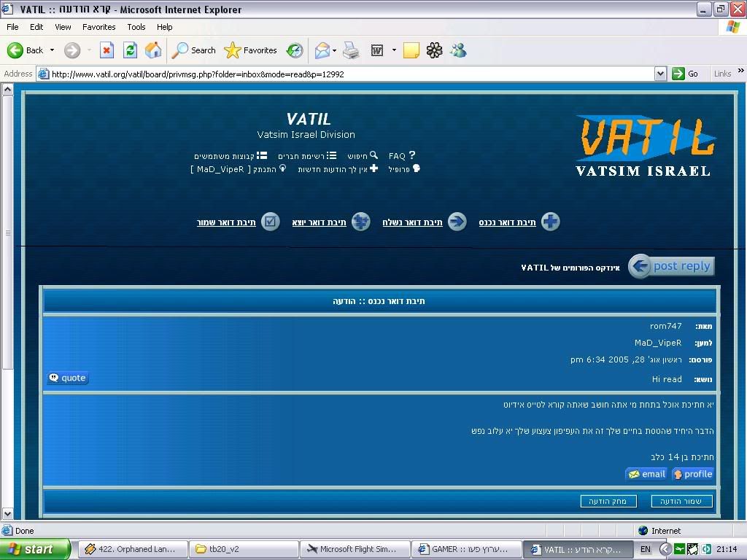
Task: Click the savebox checkmark circle icon
Action: coord(271,222)
